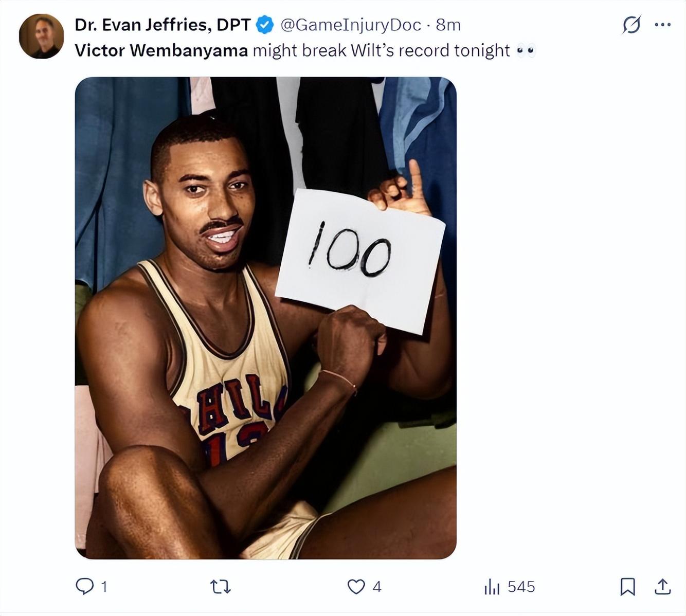
Task: Click the tweet text about Wilt's record
Action: click(381, 50)
